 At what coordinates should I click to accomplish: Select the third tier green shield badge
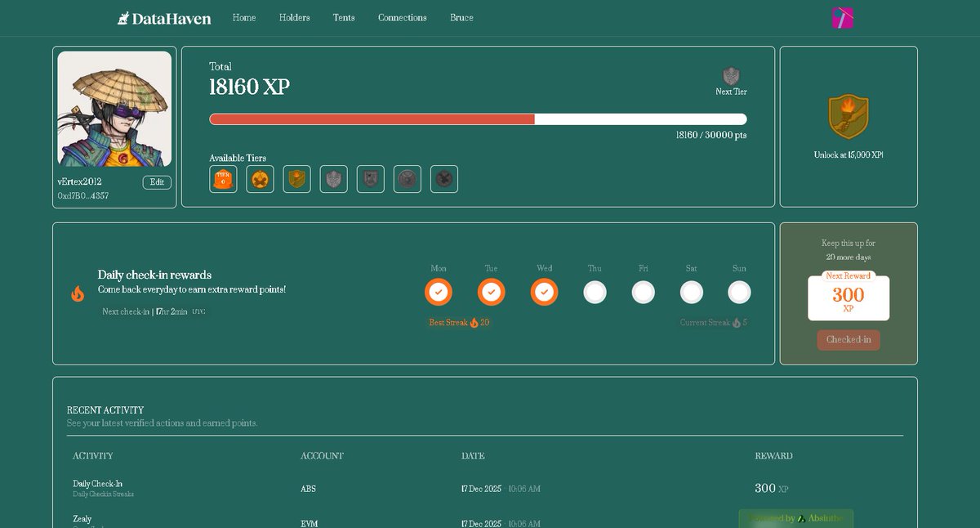tap(297, 179)
